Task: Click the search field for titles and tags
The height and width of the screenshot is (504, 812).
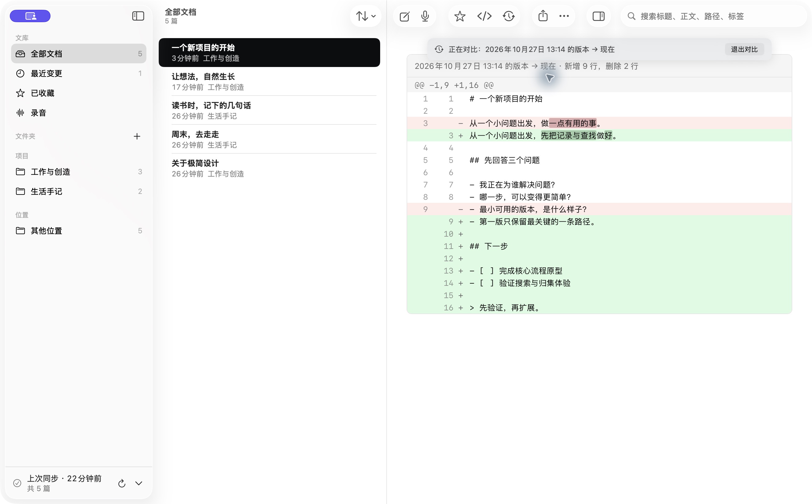Action: click(x=713, y=16)
